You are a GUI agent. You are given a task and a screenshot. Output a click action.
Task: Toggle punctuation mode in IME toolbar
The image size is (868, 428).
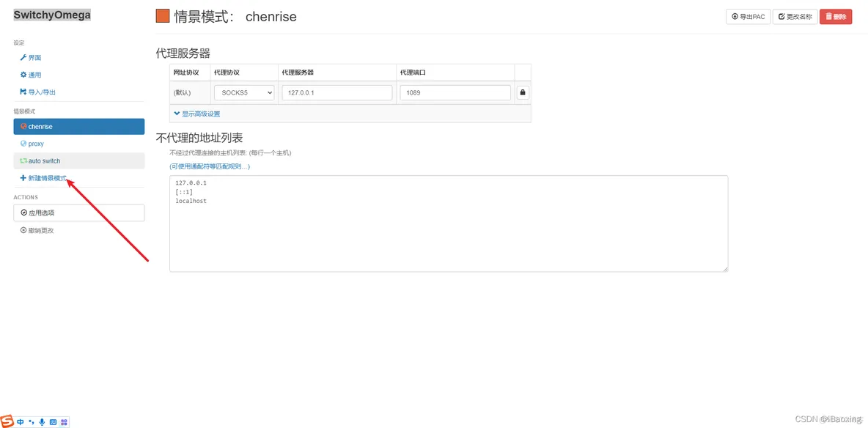click(32, 422)
